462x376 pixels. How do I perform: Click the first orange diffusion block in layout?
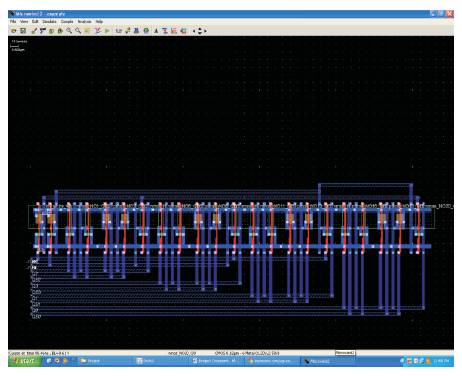(40, 219)
